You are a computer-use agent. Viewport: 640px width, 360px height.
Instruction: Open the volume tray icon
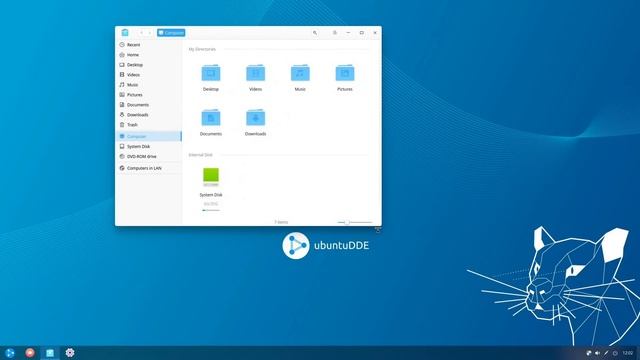(x=598, y=353)
